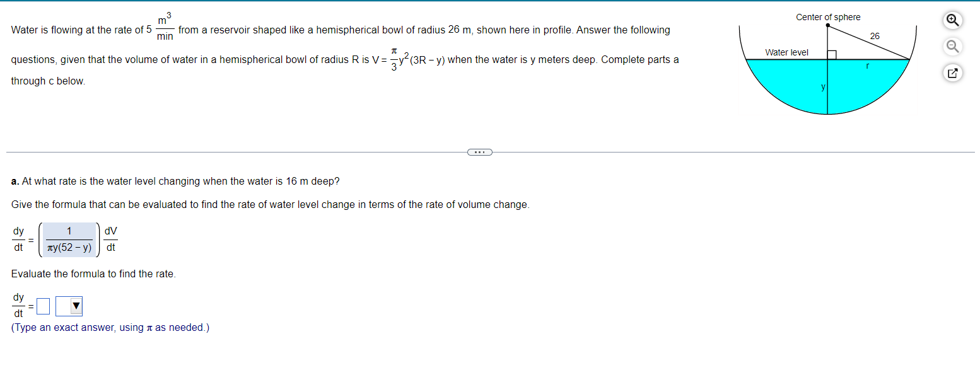This screenshot has height=375, width=980.
Task: Click the Center of sphere label on the diagram
Action: [x=828, y=17]
